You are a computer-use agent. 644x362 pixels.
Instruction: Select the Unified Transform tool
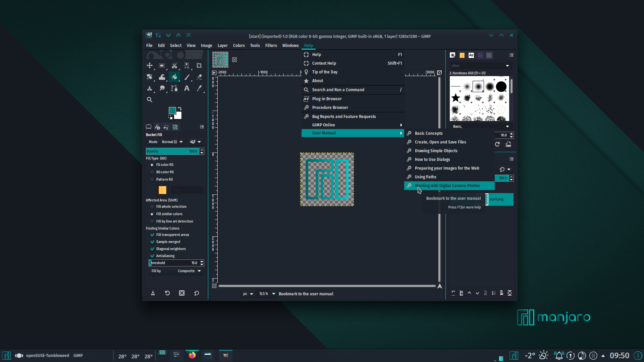pyautogui.click(x=150, y=77)
